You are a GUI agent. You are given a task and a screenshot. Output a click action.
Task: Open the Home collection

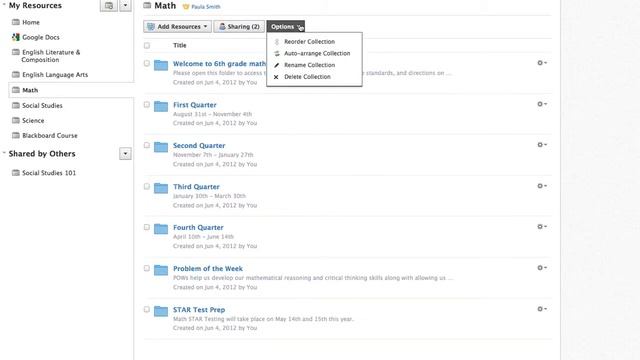[x=31, y=22]
